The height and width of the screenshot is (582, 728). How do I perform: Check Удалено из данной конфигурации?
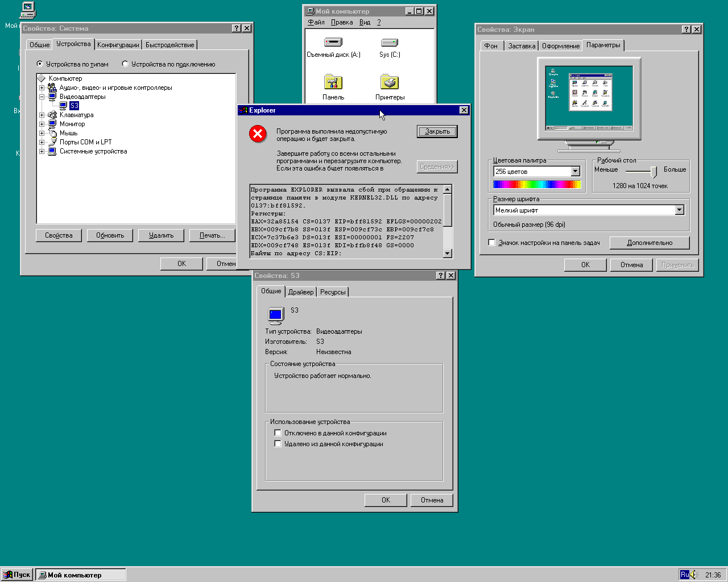[x=278, y=444]
